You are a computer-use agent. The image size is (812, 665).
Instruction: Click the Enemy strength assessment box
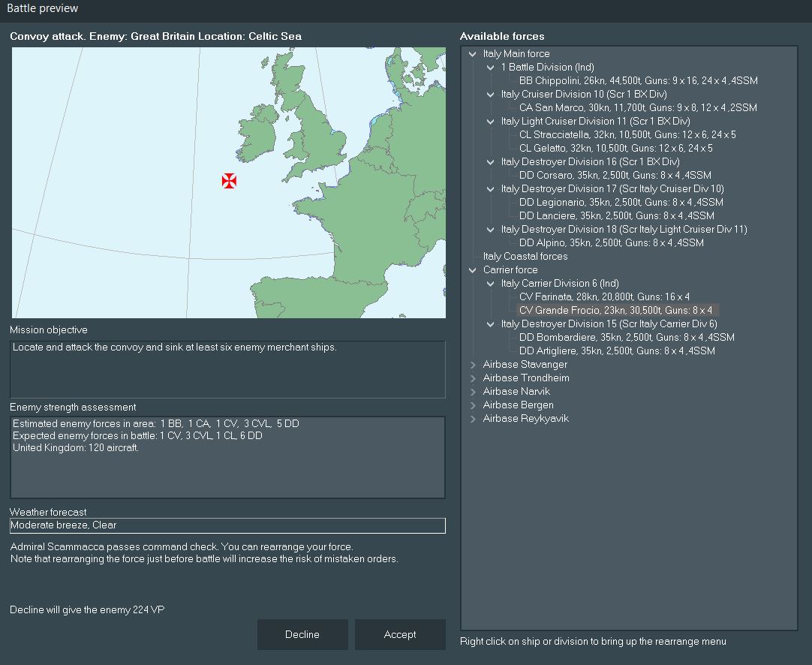227,457
